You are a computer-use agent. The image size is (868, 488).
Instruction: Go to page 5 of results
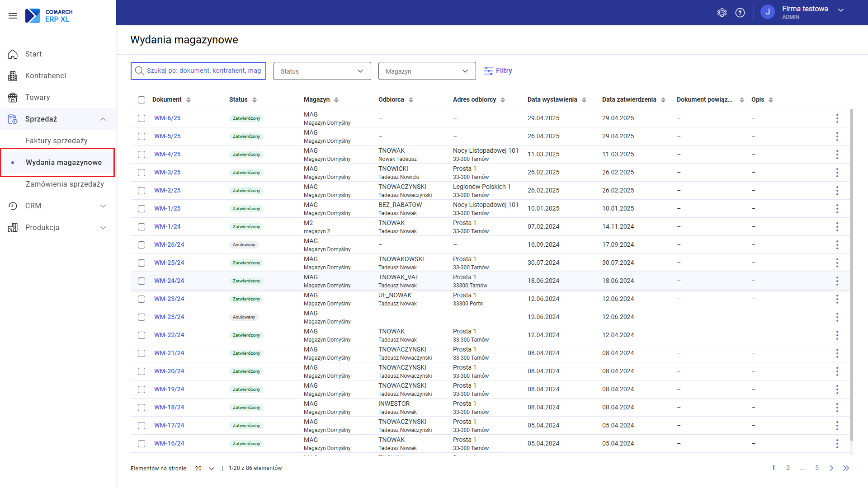(x=817, y=468)
